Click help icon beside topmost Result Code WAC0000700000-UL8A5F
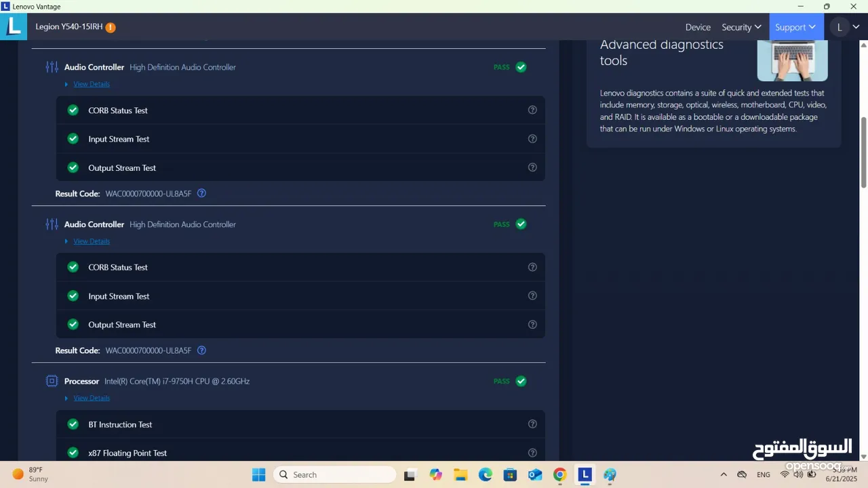The image size is (868, 488). [x=201, y=193]
